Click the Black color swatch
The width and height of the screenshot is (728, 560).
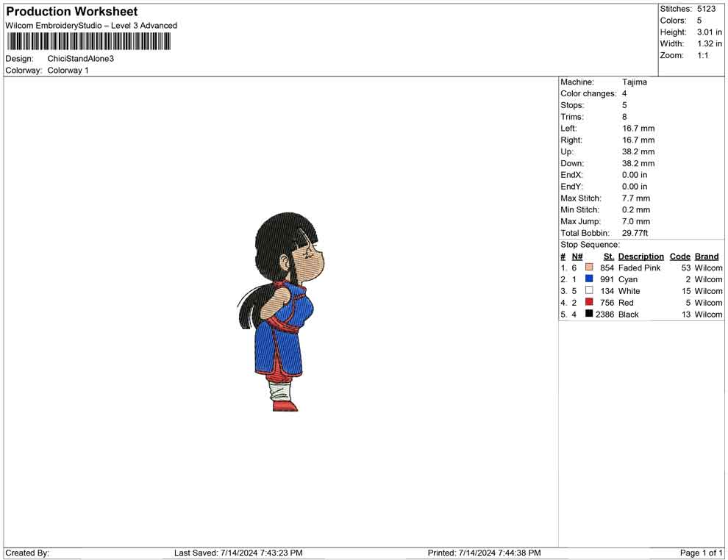coord(589,314)
